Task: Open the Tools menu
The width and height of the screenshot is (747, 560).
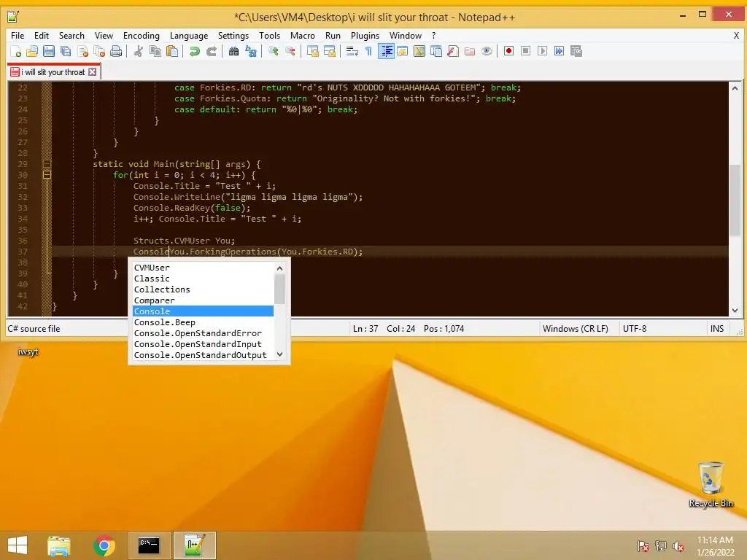Action: coord(269,36)
